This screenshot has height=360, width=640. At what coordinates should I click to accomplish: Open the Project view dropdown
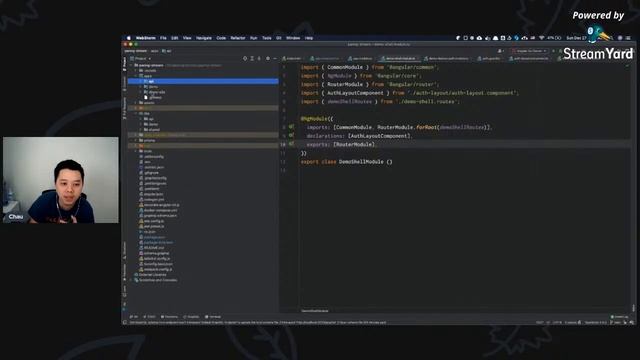coord(141,59)
